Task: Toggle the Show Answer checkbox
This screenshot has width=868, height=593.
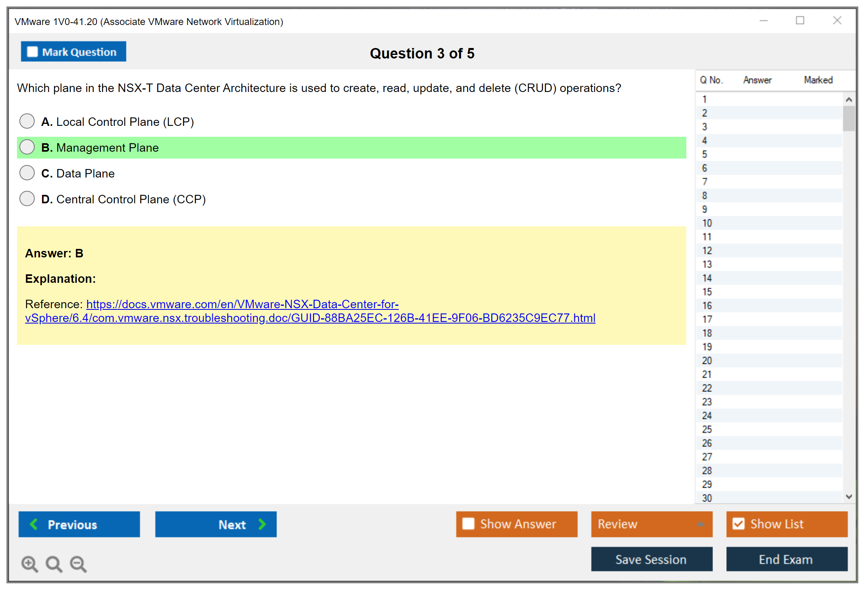Action: [468, 524]
